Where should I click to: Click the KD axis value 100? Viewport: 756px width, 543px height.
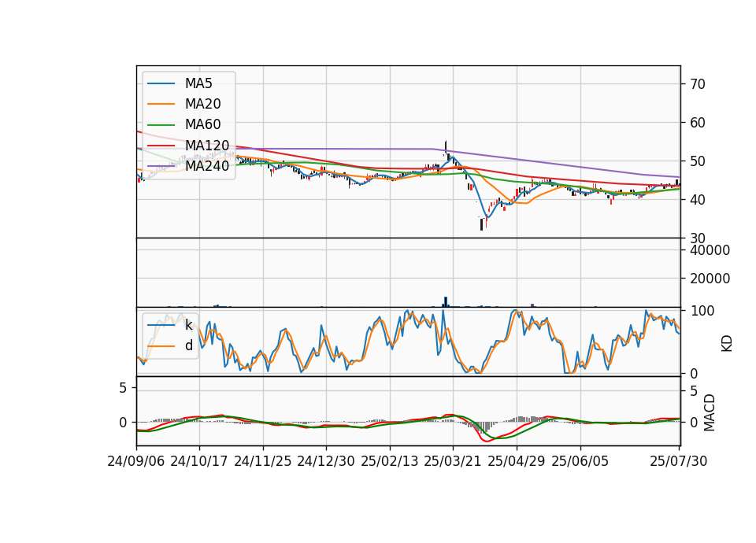point(702,311)
